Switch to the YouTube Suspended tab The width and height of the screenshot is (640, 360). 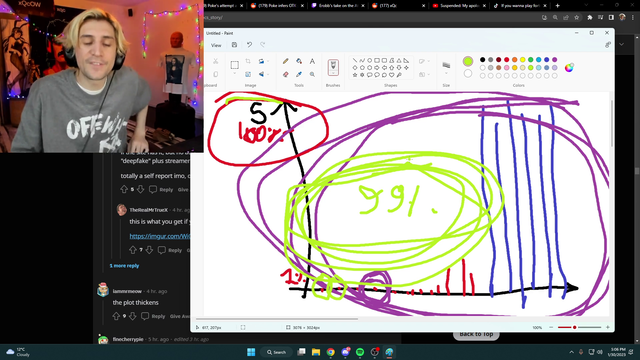click(459, 6)
